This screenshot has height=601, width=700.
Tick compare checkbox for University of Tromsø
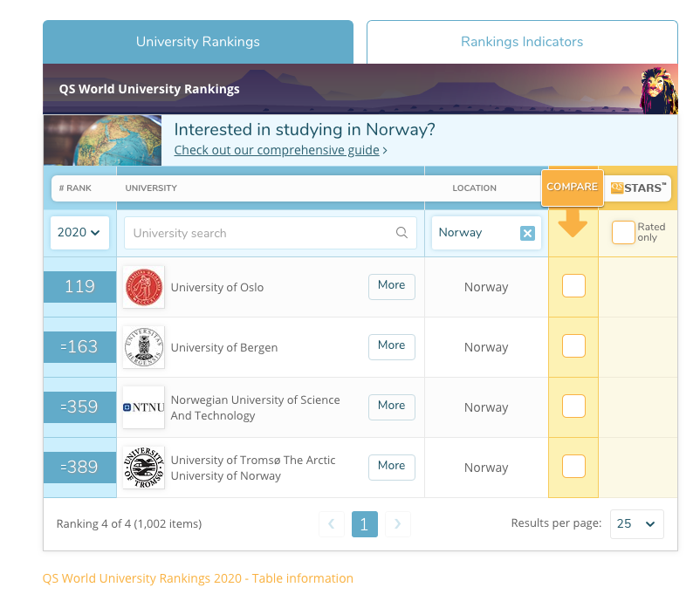[573, 467]
